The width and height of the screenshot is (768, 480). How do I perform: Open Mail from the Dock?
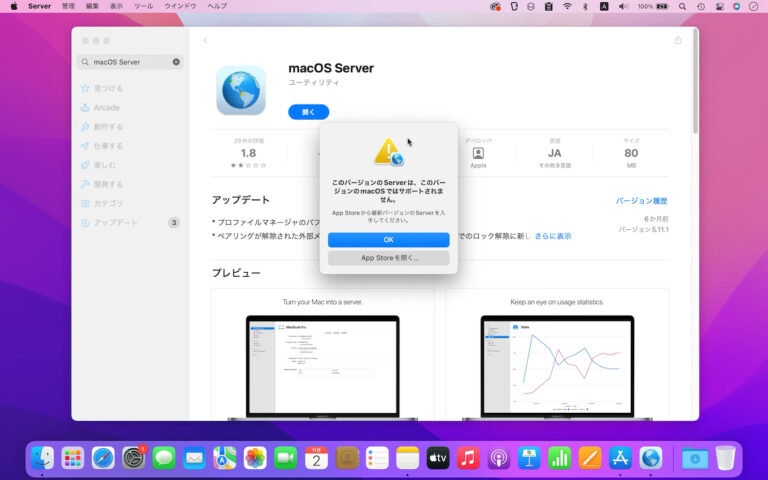(x=194, y=458)
